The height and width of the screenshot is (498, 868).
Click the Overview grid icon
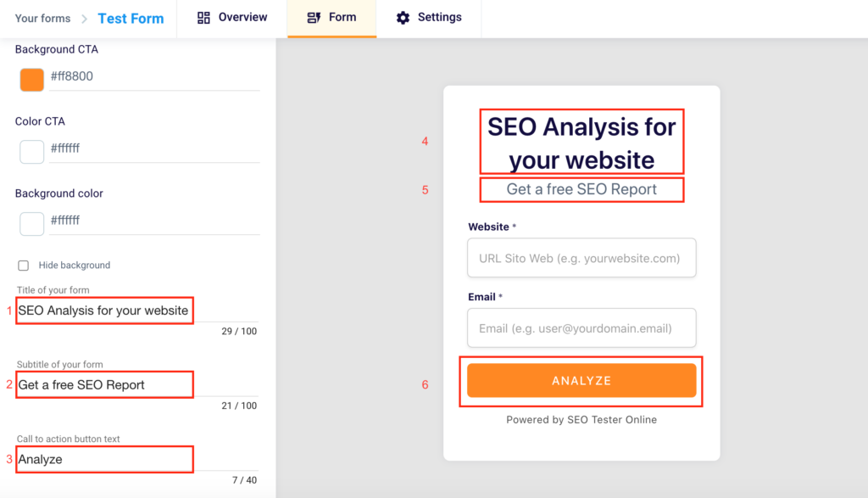point(203,18)
